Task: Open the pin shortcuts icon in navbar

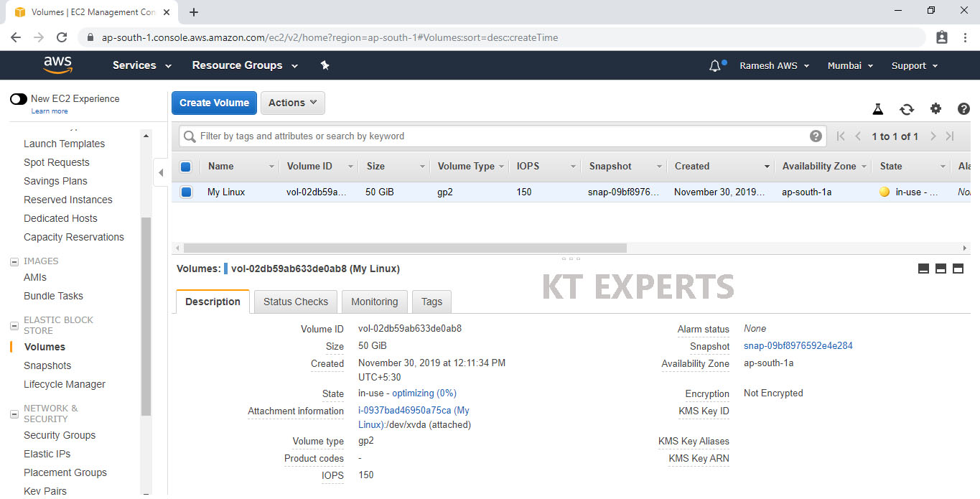Action: 325,65
